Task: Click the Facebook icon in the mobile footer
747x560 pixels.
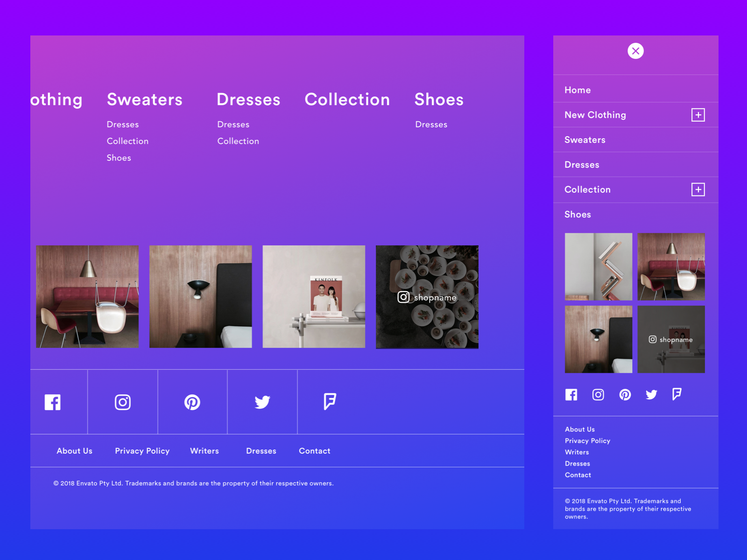Action: click(x=571, y=394)
